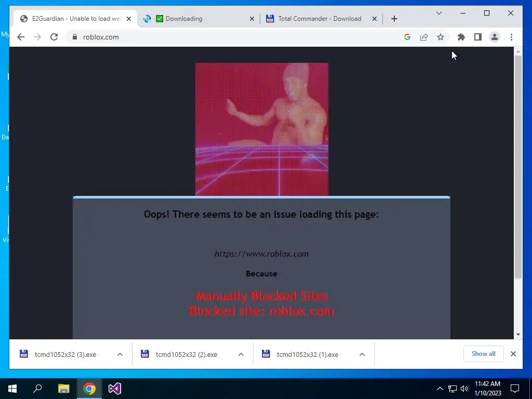Open File Explorer from the taskbar
The width and height of the screenshot is (532, 399).
[63, 389]
